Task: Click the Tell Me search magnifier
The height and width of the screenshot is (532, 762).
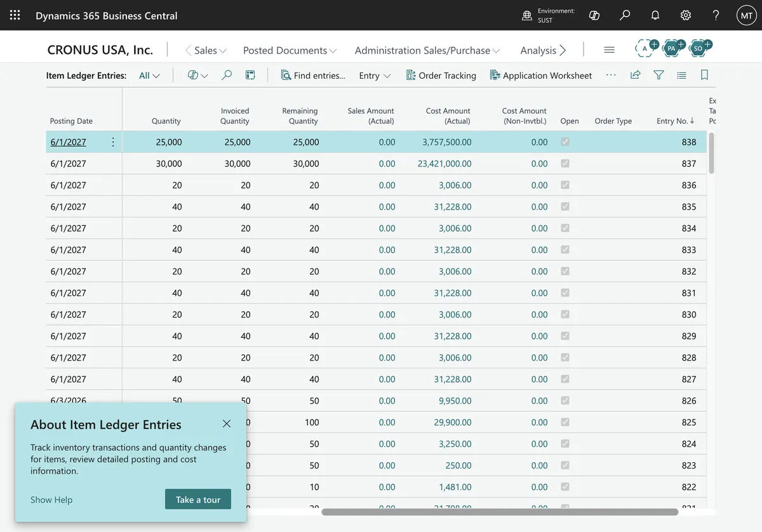Action: click(x=625, y=15)
